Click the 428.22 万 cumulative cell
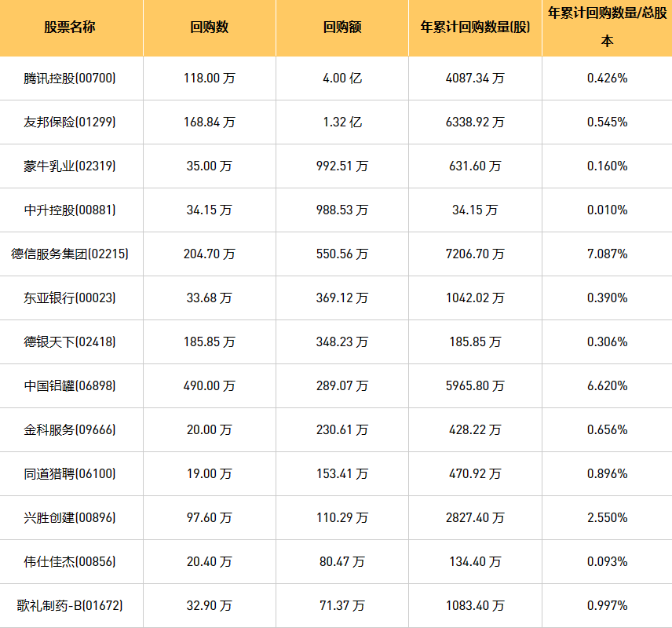Viewport: 672px width, 628px height. coord(475,429)
